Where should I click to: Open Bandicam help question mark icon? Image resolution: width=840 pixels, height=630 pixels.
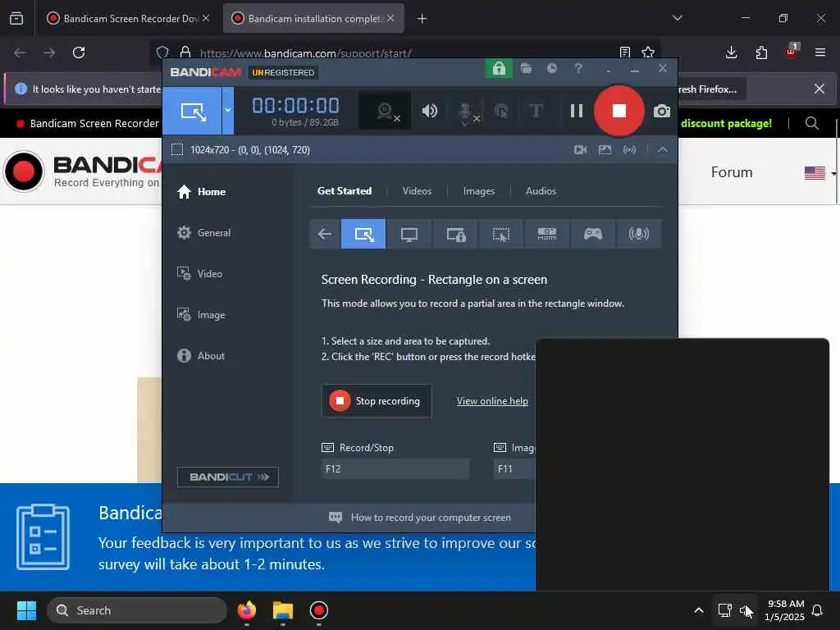[578, 69]
